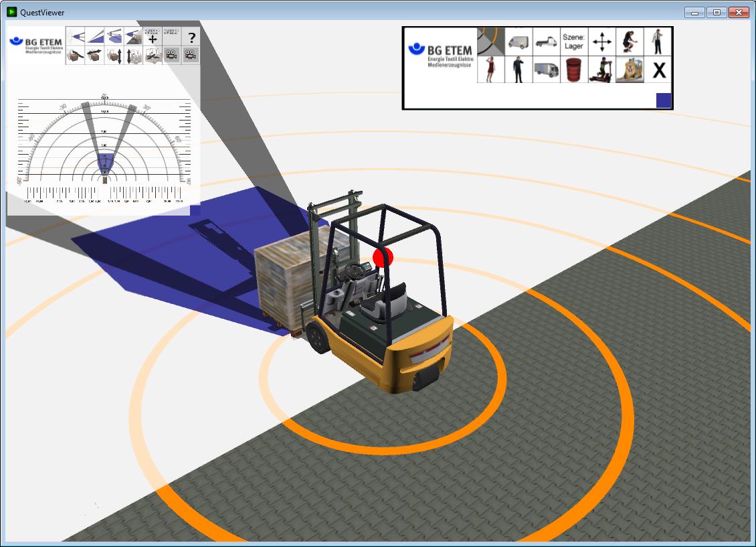This screenshot has height=547, width=756.
Task: Choose the 3D shadow volume view icon
Action: [114, 36]
